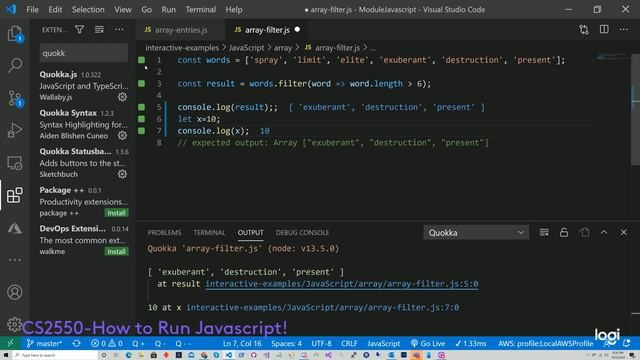
Task: Open notifications bell in status bar
Action: tap(627, 344)
